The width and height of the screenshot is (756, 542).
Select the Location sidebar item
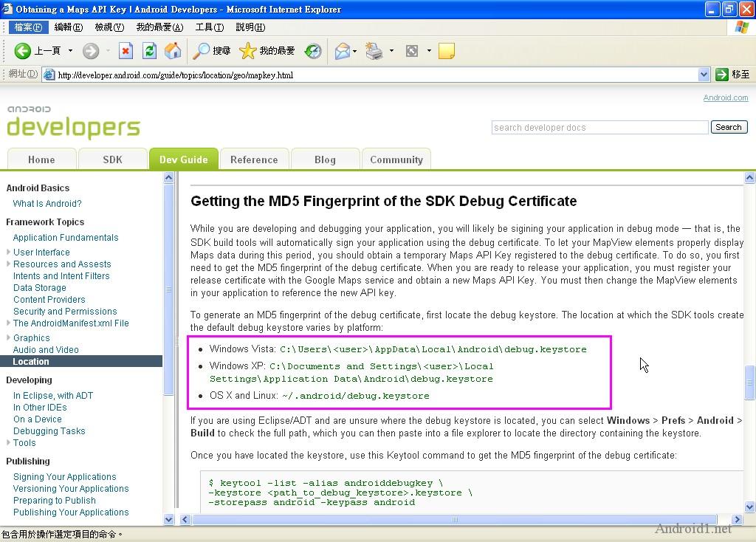click(81, 361)
